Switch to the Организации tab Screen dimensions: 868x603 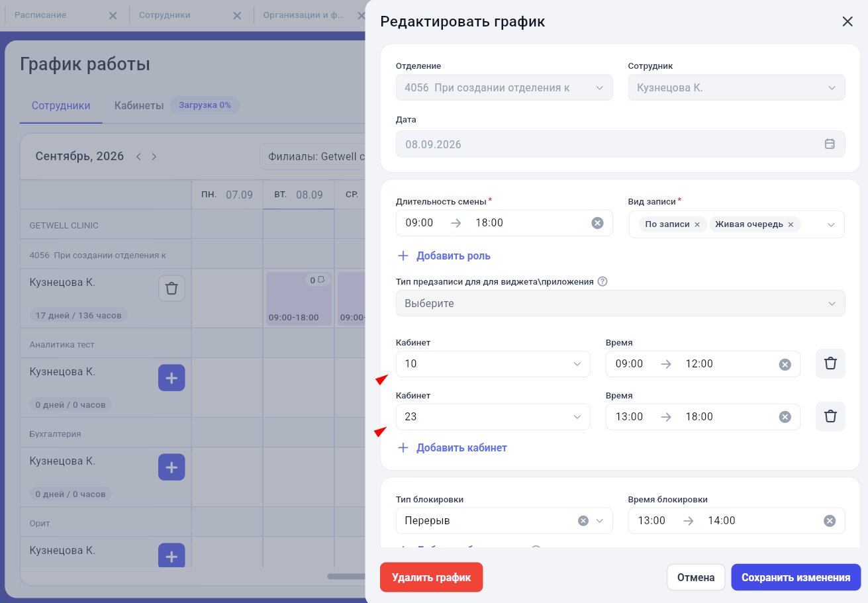pos(304,15)
